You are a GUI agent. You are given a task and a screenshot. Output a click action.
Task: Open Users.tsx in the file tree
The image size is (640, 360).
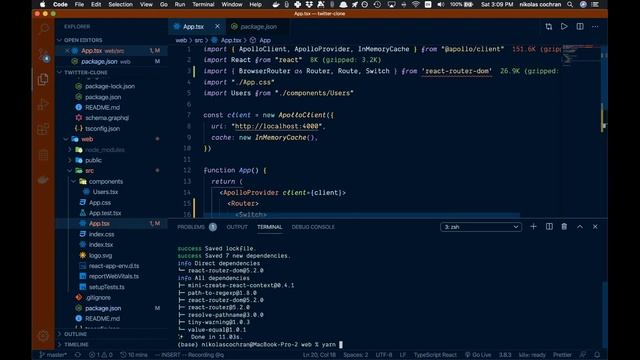coord(105,192)
